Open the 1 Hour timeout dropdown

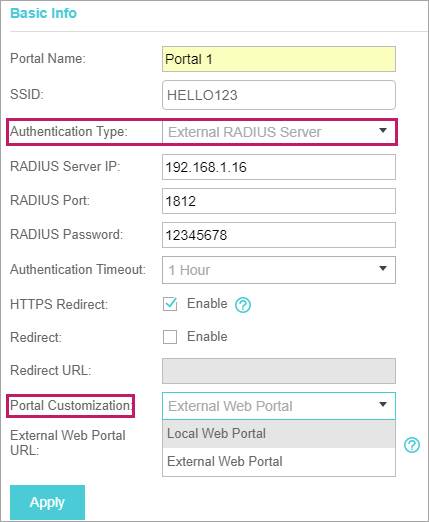(279, 270)
